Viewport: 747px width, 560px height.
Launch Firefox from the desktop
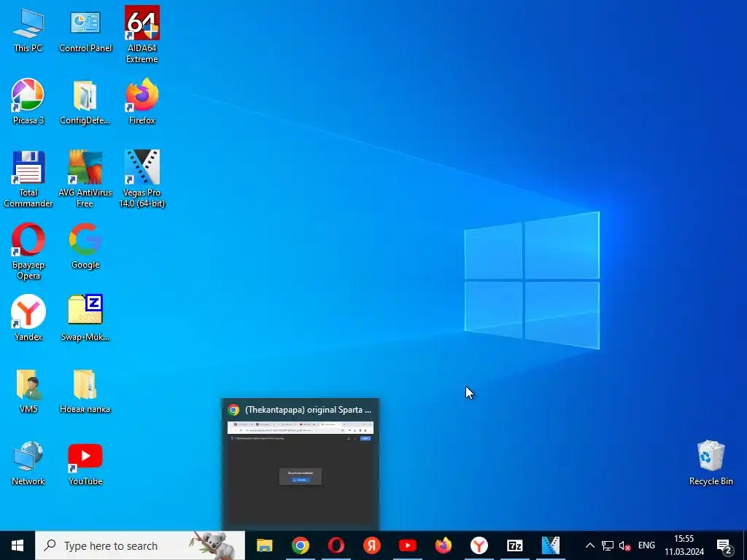click(142, 101)
